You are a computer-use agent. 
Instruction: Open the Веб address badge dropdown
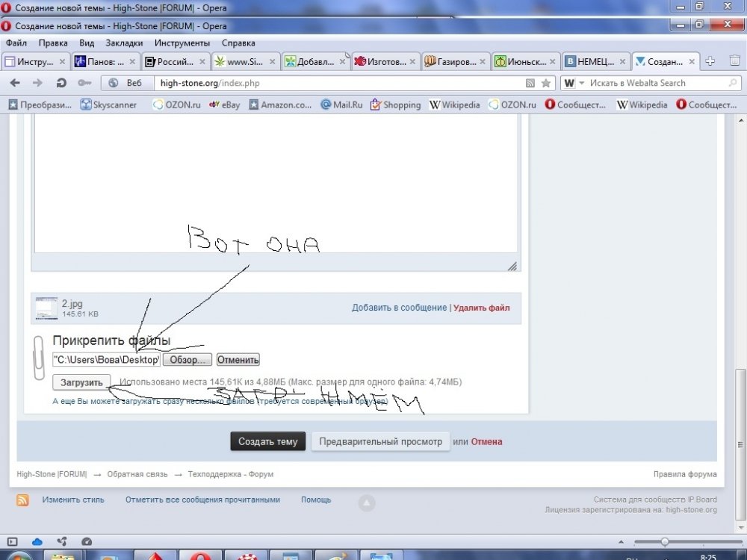127,83
